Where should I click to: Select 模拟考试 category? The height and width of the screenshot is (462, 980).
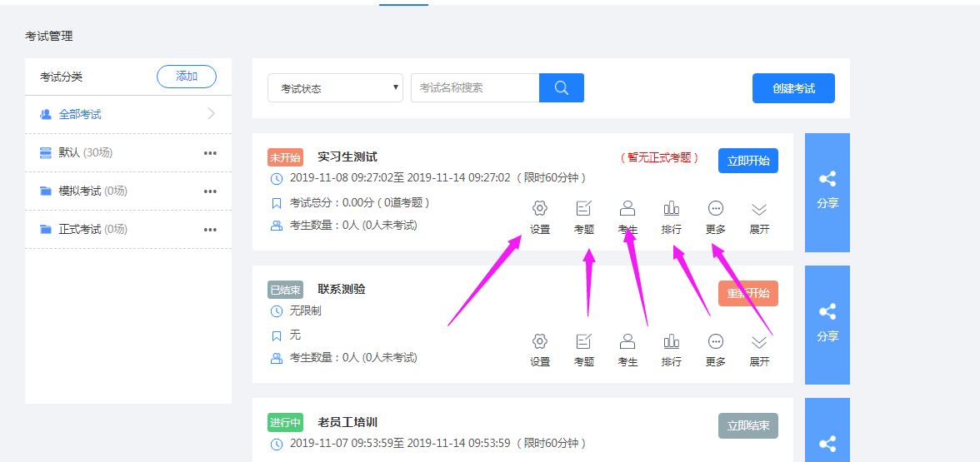(x=80, y=191)
